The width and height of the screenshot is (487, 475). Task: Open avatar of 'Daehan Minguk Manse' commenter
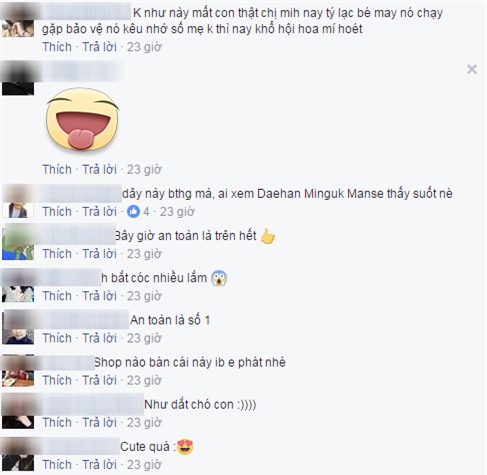tap(18, 202)
